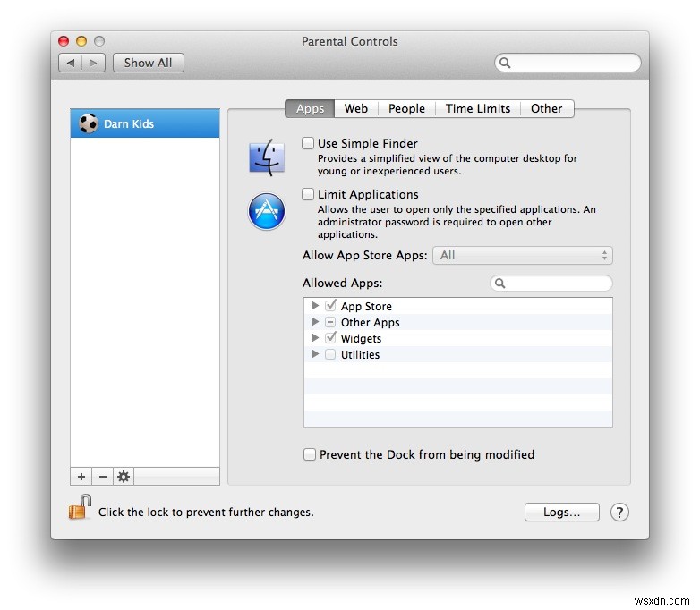700x610 pixels.
Task: Open the gear action menu
Action: click(124, 477)
